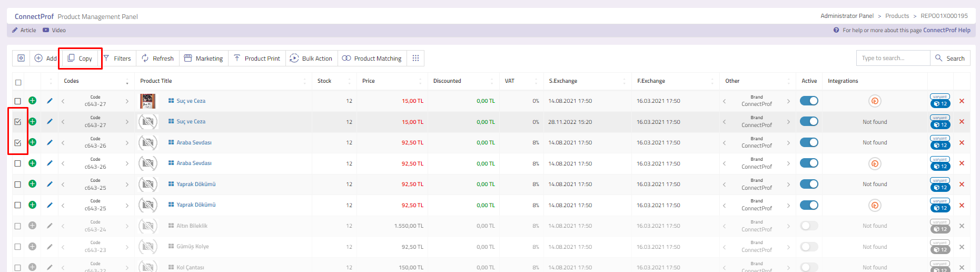980x272 pixels.
Task: Click orange integration icon in first row
Action: (875, 101)
